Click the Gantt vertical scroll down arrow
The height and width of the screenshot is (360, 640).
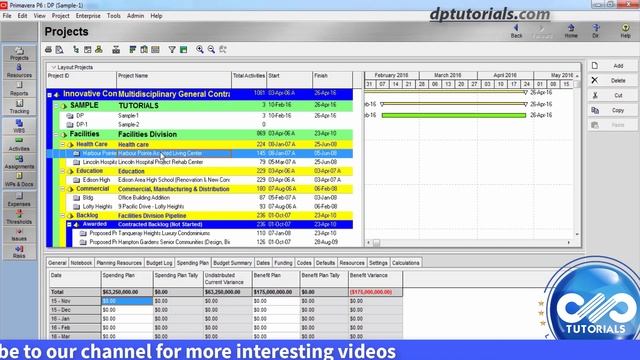pyautogui.click(x=577, y=234)
